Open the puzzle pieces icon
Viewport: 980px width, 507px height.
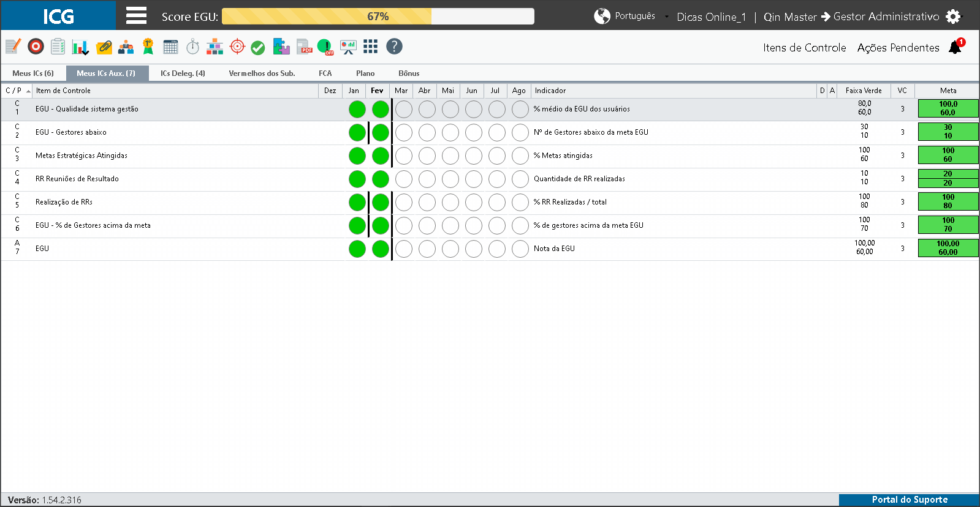(x=281, y=47)
